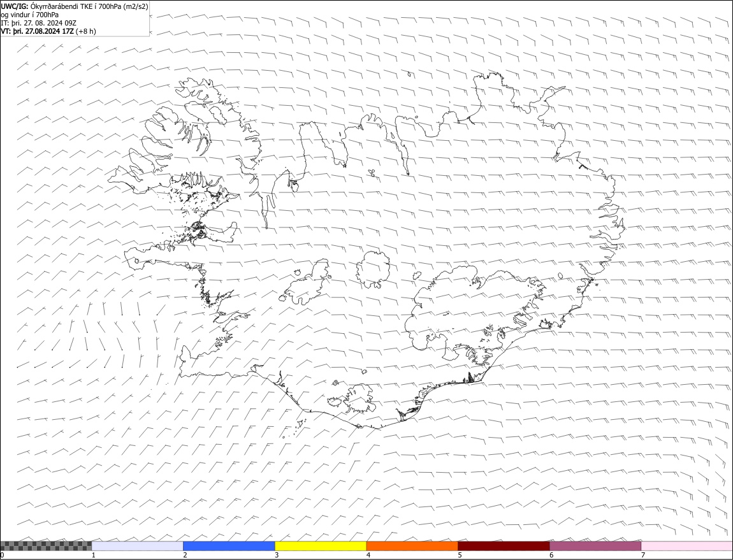This screenshot has width=733, height=560.
Task: Click the orange 4–5 legend swatch
Action: pyautogui.click(x=412, y=545)
